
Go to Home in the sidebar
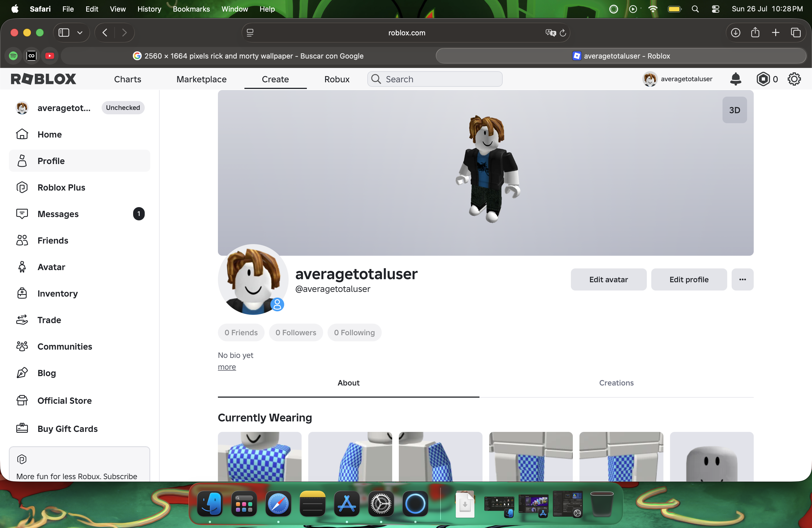[79, 134]
